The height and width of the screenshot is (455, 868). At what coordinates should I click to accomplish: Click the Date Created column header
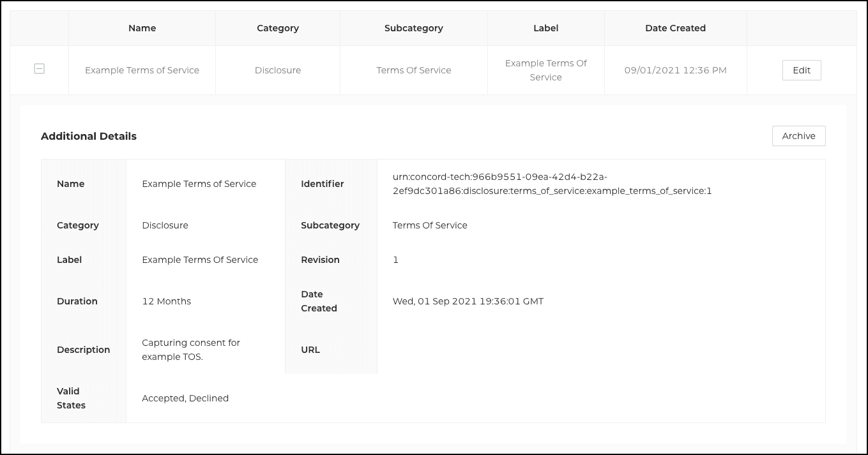click(x=675, y=28)
